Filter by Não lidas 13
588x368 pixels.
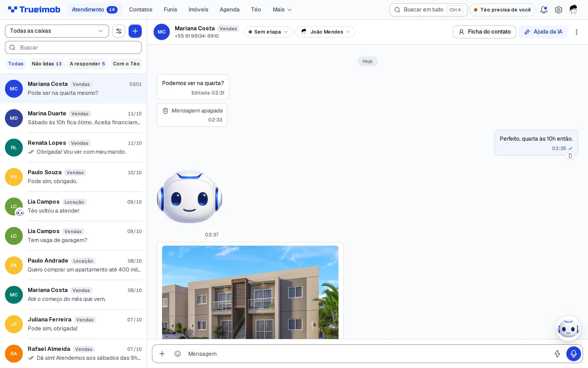click(x=47, y=64)
